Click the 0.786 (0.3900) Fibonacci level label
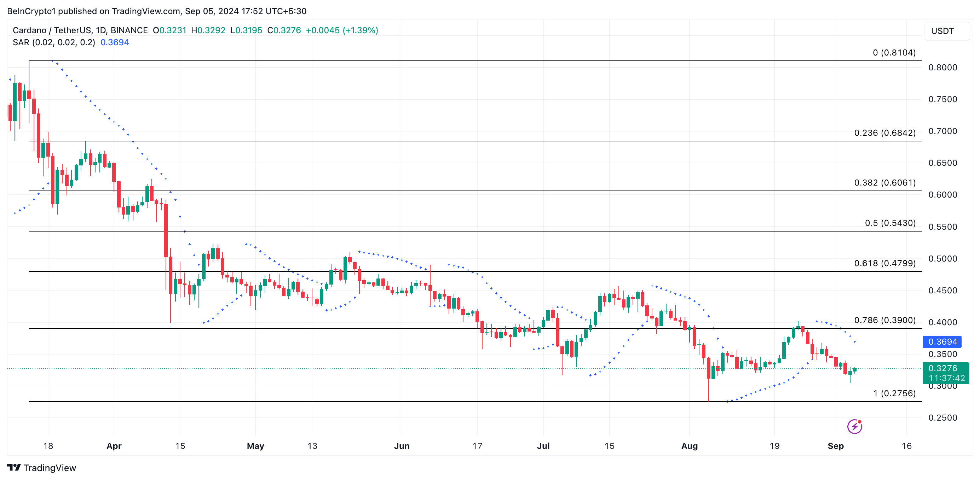The width and height of the screenshot is (980, 480). pyautogui.click(x=884, y=320)
